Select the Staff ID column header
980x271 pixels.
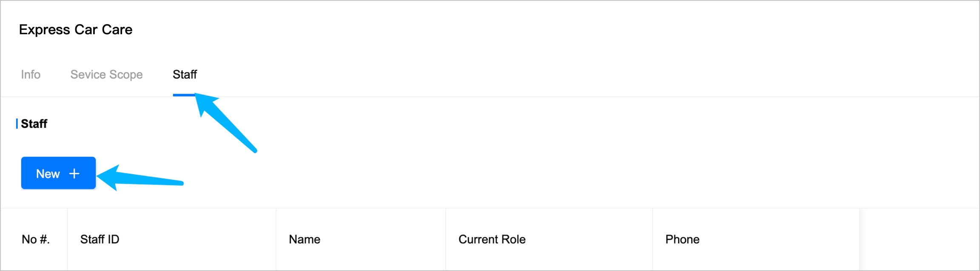[x=100, y=239]
